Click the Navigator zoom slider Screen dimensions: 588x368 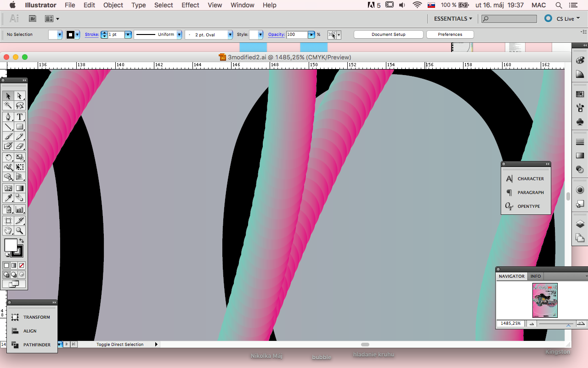point(557,324)
